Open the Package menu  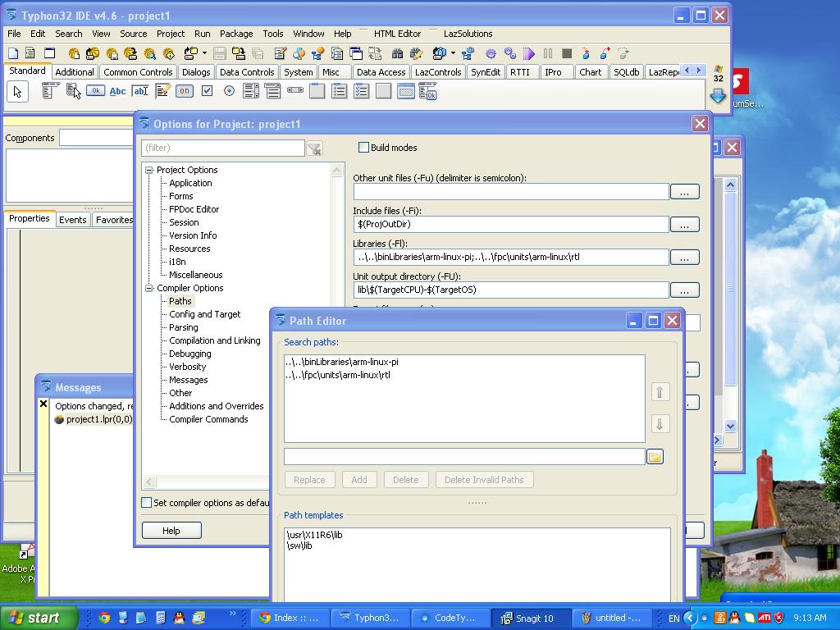coord(236,33)
